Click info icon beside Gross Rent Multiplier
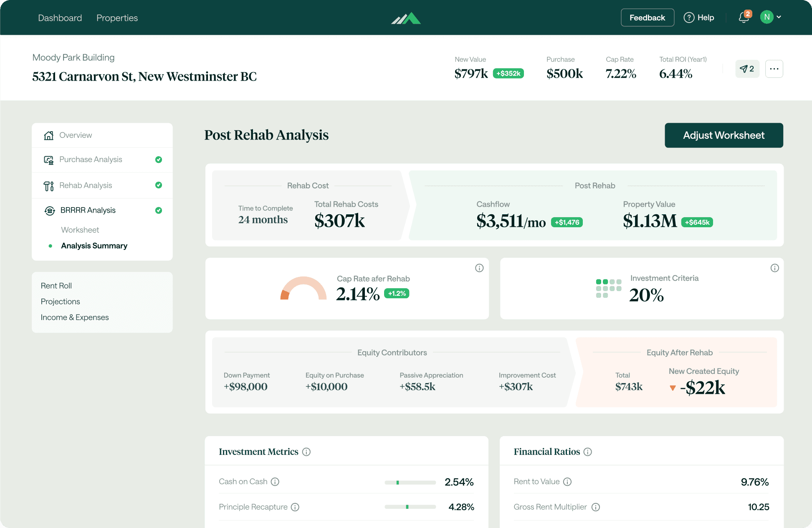Screen dimensions: 812x528 tap(596, 507)
